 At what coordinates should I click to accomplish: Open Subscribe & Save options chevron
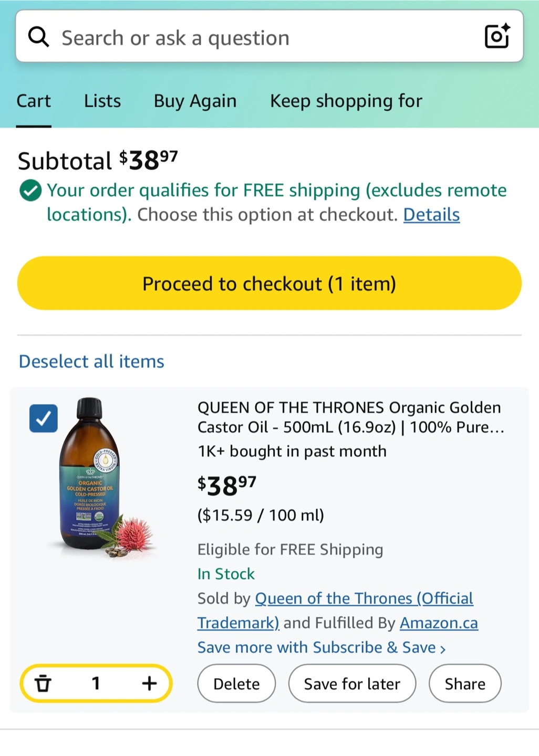point(443,649)
